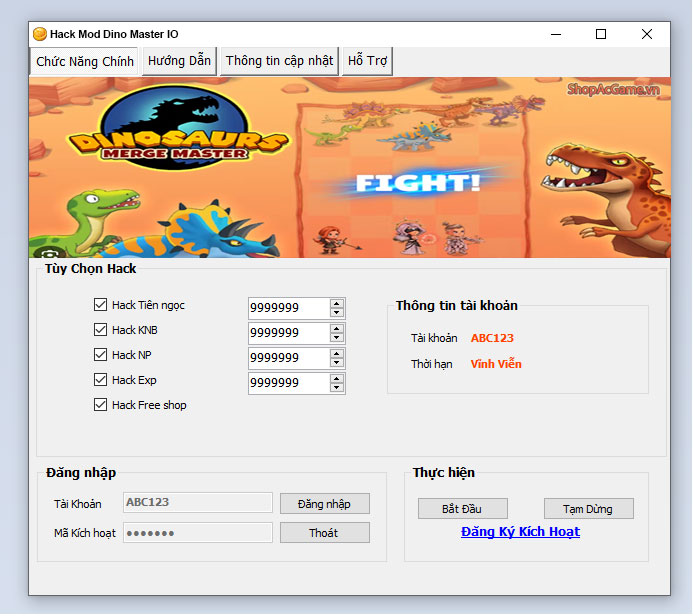Decrease Hack KNB value with down arrow
This screenshot has width=693, height=616.
(x=337, y=338)
